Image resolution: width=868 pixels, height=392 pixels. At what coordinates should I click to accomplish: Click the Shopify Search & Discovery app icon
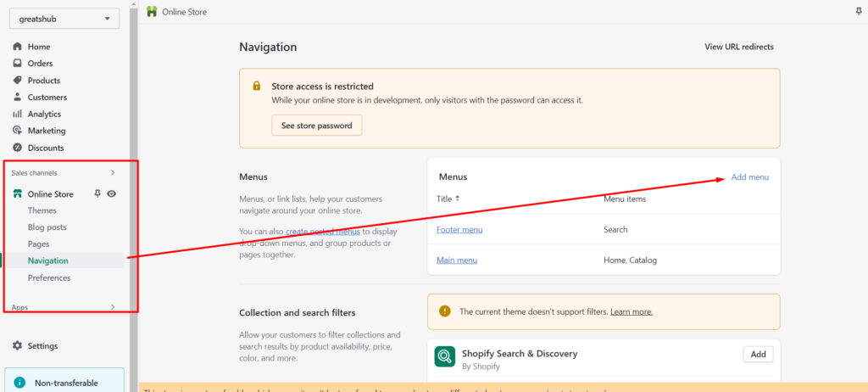pos(444,356)
